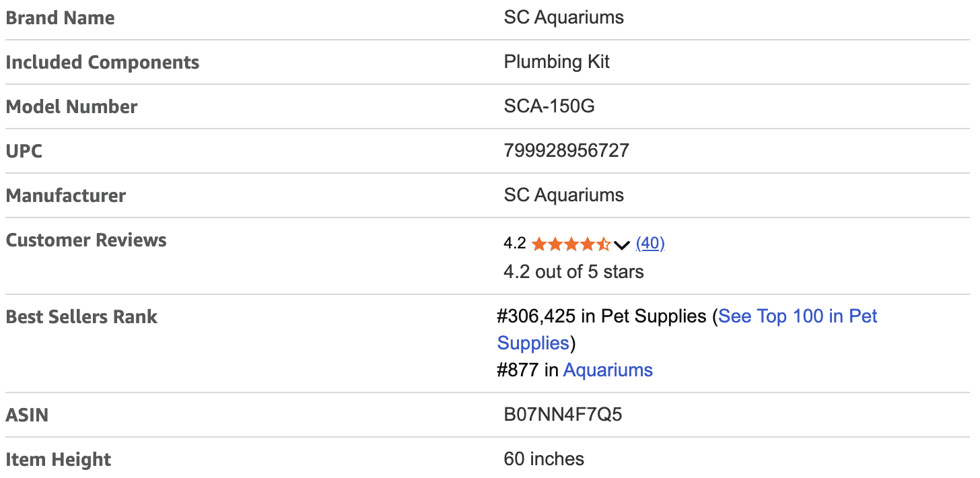Click the orange star rating icons
The height and width of the screenshot is (478, 980).
tap(570, 244)
